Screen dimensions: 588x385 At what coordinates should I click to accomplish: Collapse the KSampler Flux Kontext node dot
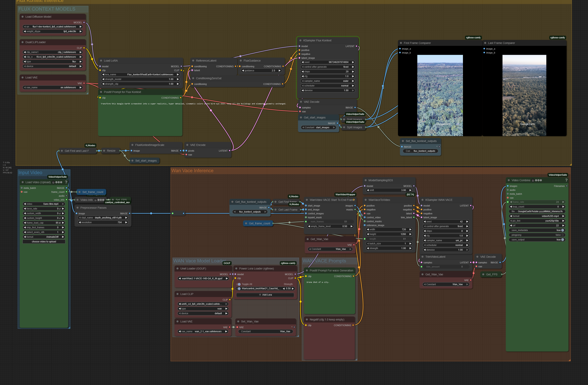(x=300, y=41)
